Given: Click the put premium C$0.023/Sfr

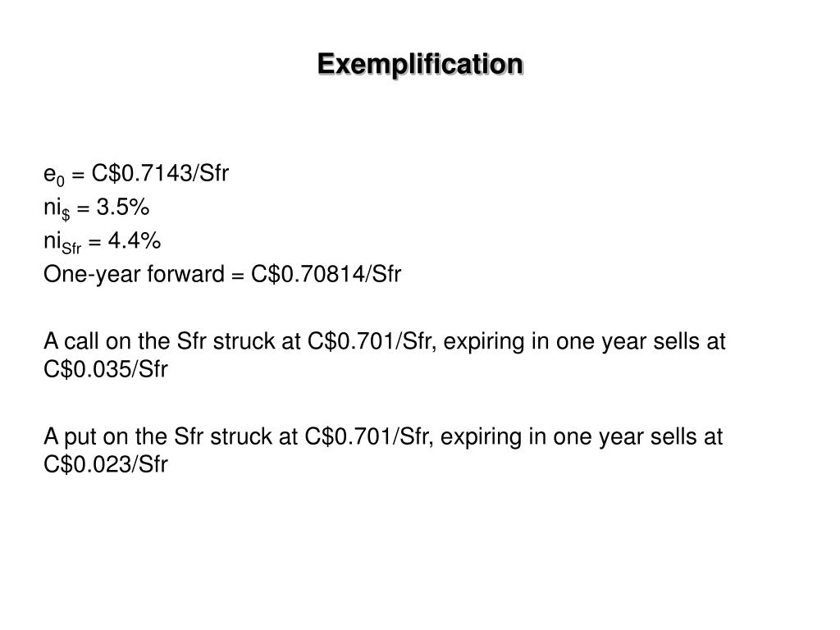Looking at the screenshot, I should pyautogui.click(x=106, y=464).
